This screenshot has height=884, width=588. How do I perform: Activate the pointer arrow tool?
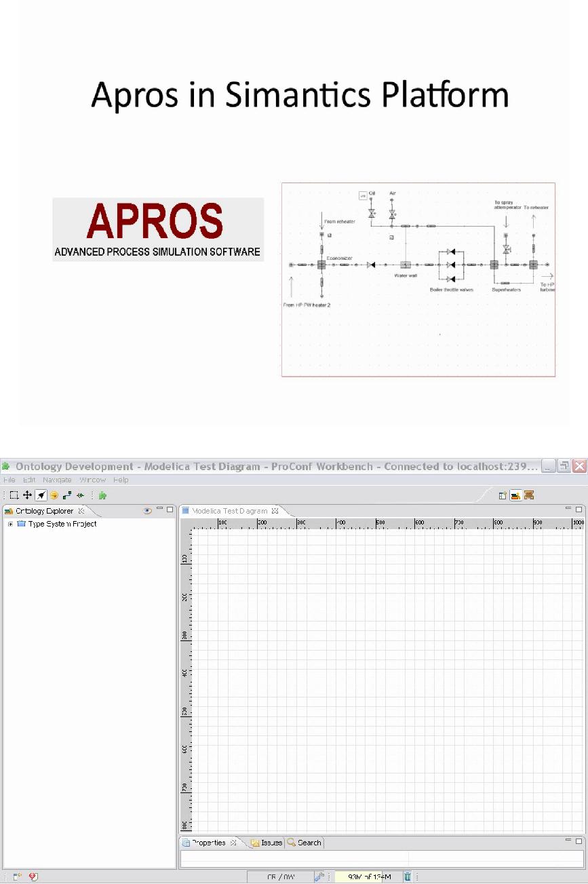[41, 495]
